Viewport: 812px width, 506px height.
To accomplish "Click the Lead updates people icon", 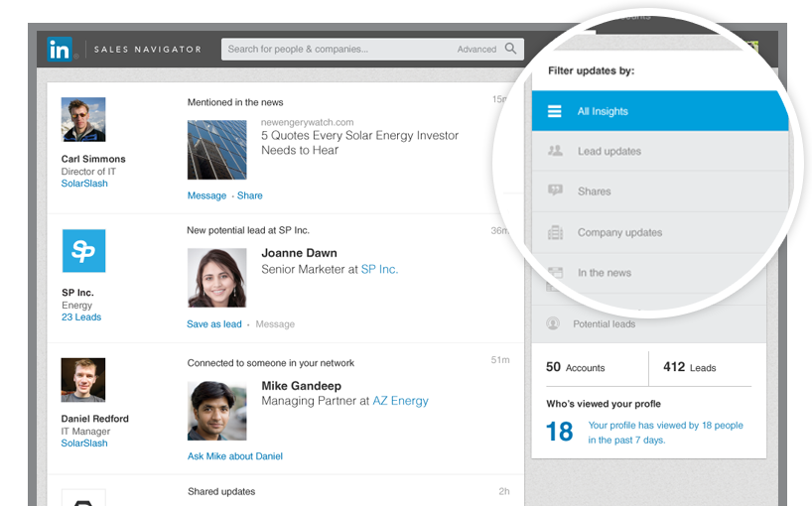I will tap(555, 151).
